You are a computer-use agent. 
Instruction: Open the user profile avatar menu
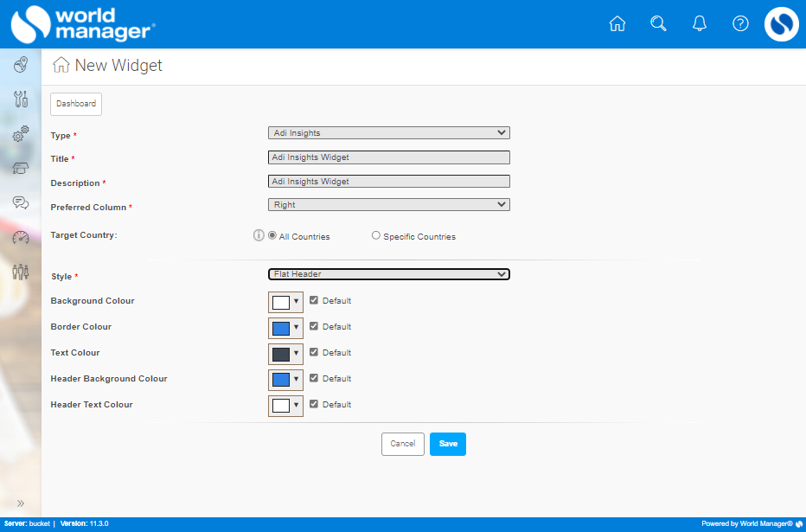click(x=781, y=24)
